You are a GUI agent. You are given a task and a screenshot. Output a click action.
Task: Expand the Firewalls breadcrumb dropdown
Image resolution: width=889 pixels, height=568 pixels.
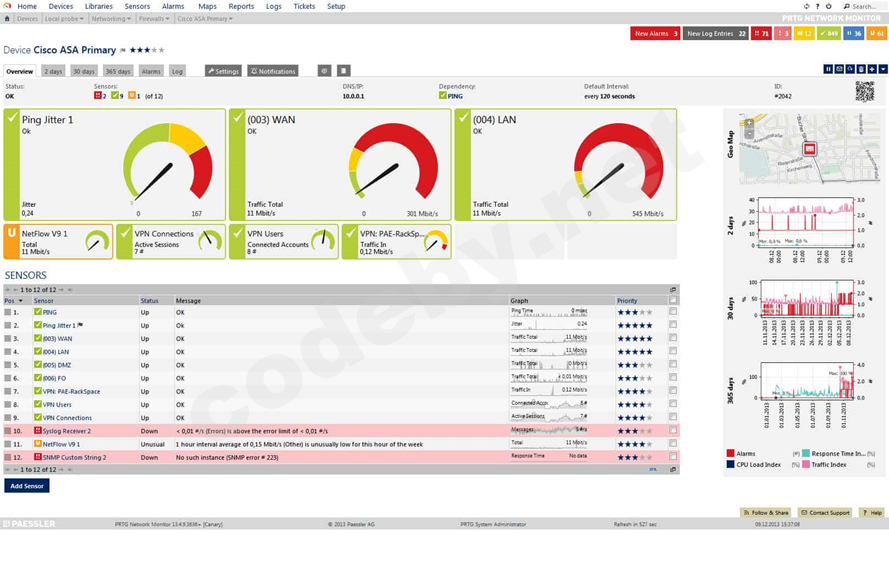pyautogui.click(x=168, y=19)
